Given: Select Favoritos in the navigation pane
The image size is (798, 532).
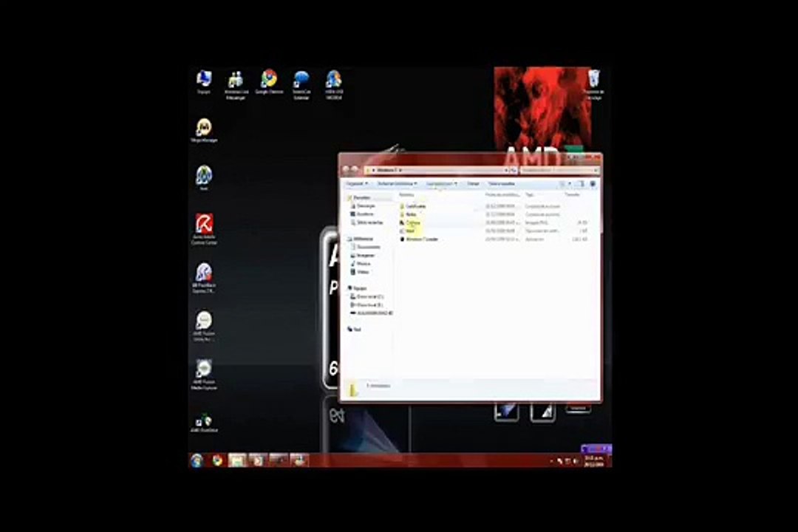Looking at the screenshot, I should [359, 197].
